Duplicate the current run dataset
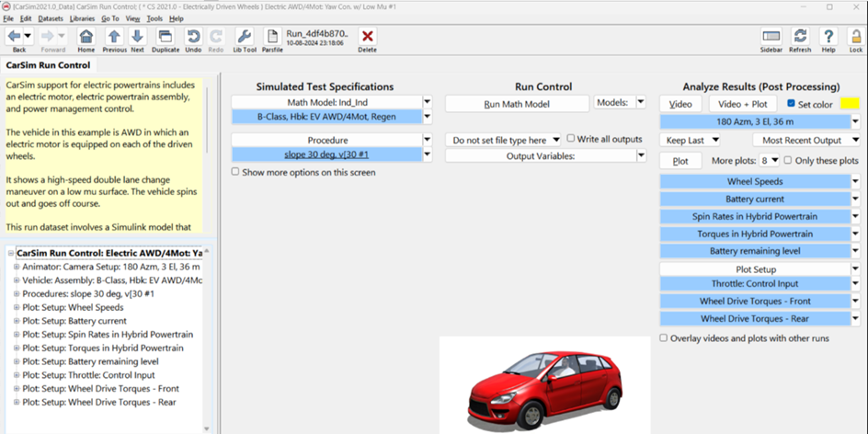The width and height of the screenshot is (868, 434). pyautogui.click(x=166, y=37)
